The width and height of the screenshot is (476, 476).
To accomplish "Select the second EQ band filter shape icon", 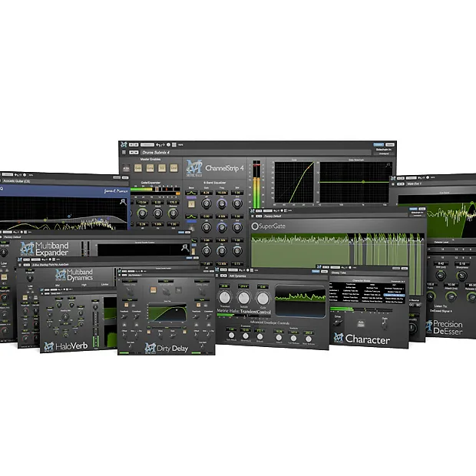I will click(x=191, y=217).
